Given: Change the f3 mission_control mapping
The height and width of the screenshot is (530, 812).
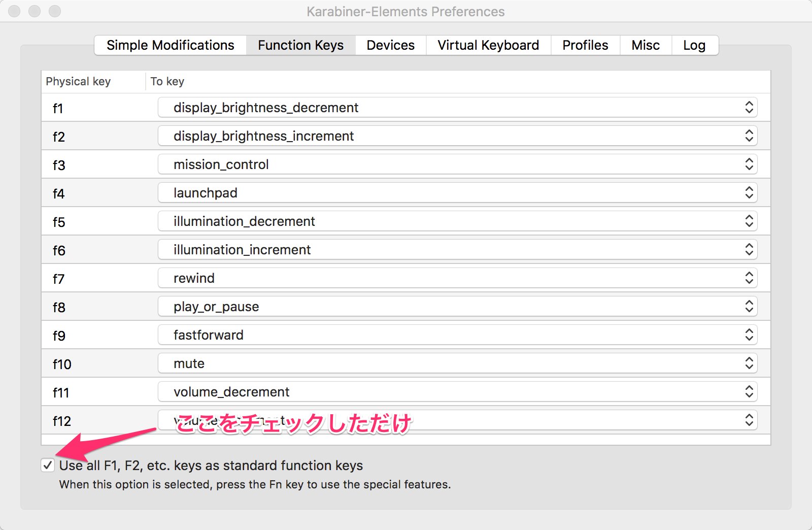Looking at the screenshot, I should 458,164.
